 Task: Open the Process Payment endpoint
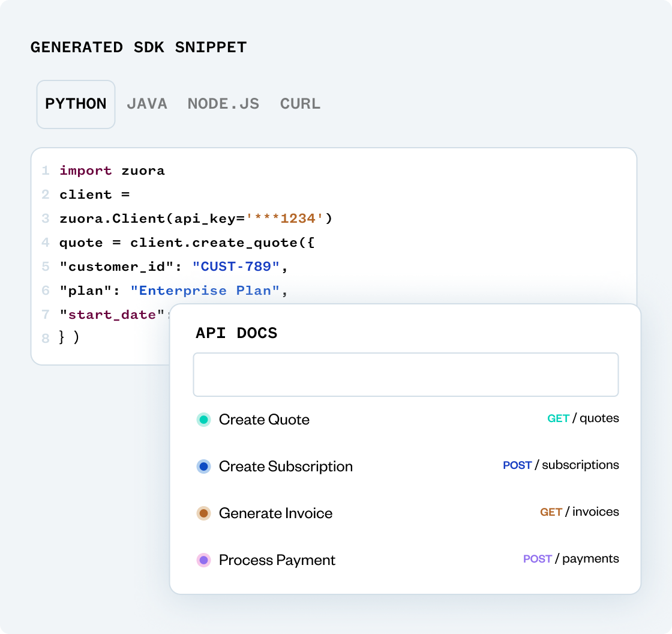point(277,560)
